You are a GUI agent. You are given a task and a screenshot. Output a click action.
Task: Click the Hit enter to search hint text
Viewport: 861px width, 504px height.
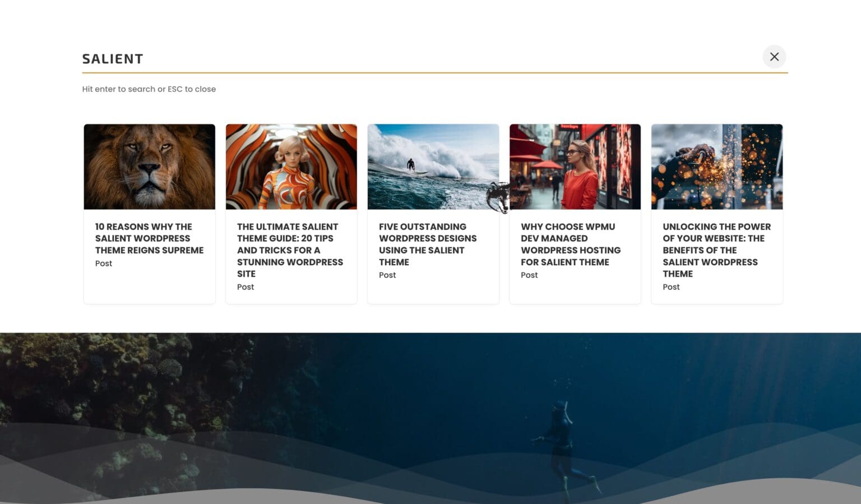point(149,89)
